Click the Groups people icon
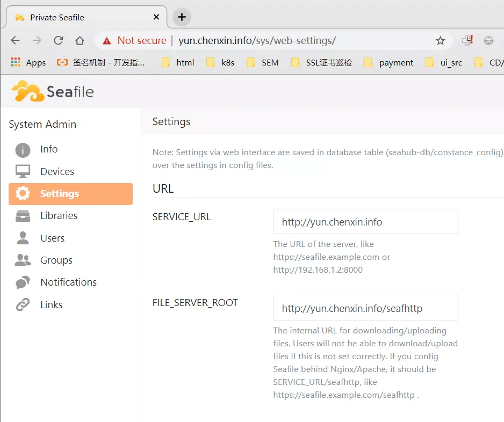 pos(23,260)
